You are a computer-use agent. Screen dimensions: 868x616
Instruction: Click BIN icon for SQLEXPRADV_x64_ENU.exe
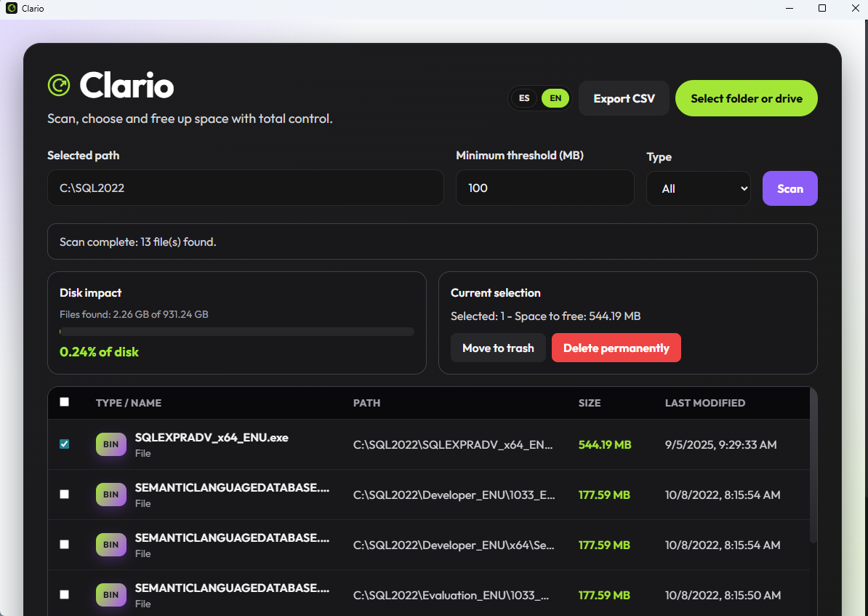click(110, 444)
